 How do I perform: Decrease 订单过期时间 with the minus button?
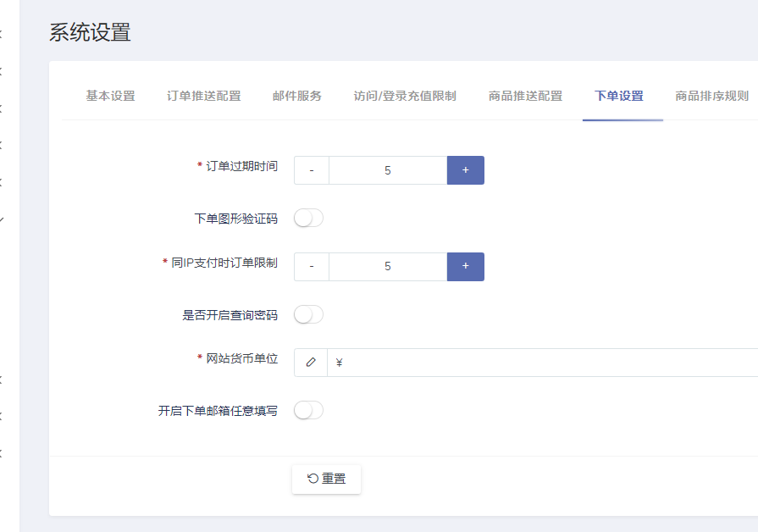click(x=312, y=170)
